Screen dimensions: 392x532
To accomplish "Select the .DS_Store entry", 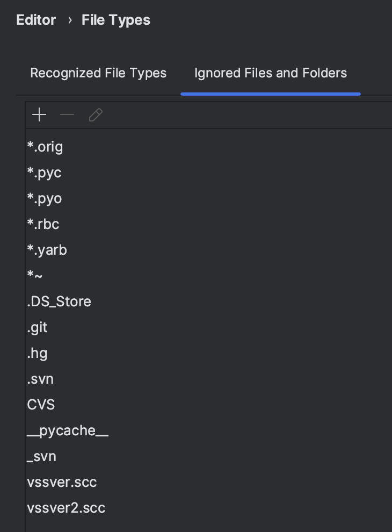I will [59, 301].
